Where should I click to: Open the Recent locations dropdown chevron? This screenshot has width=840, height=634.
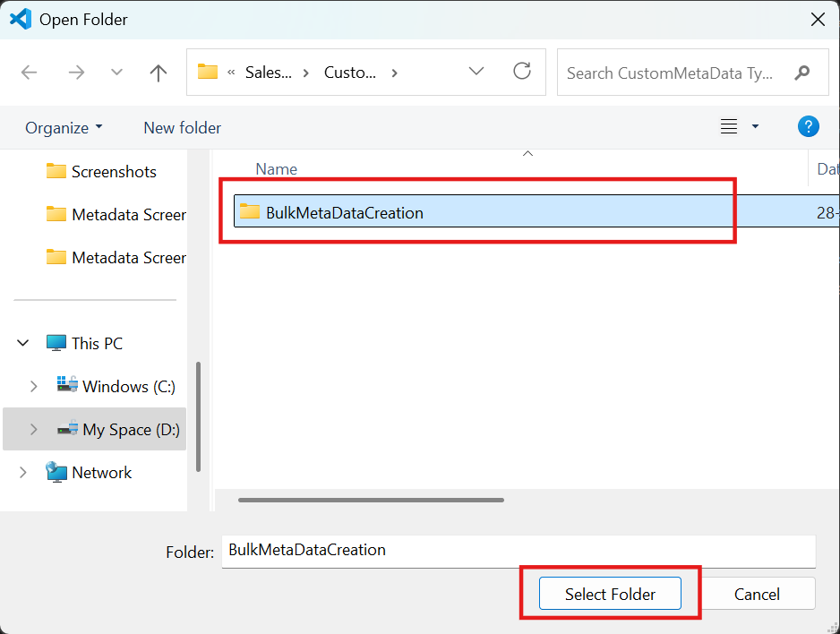(x=117, y=73)
